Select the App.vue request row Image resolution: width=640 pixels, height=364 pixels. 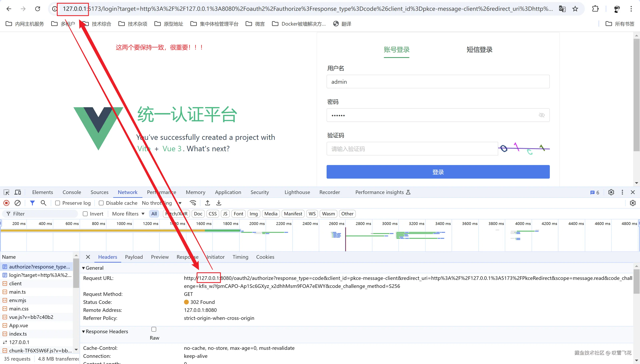pyautogui.click(x=37, y=325)
